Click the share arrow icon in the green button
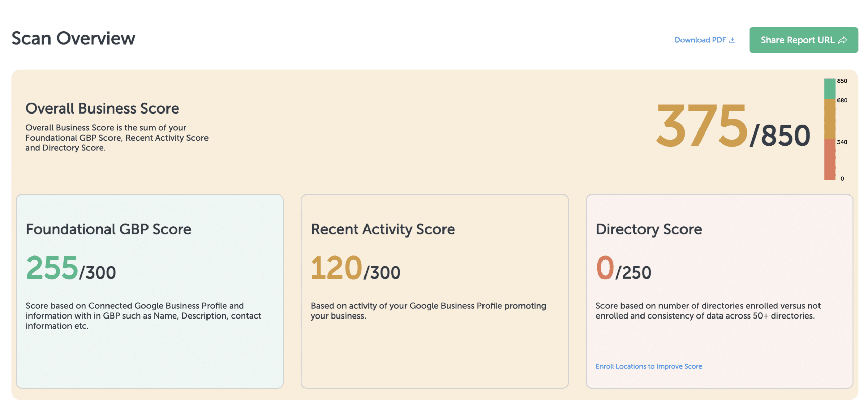Screen dimensions: 868x410 [x=842, y=40]
